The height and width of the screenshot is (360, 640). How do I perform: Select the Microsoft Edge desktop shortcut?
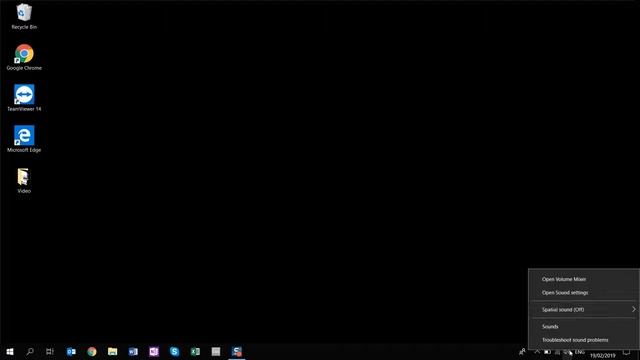pos(24,139)
